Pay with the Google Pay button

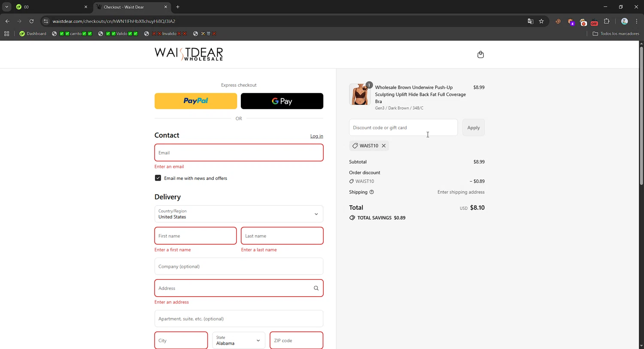[x=282, y=101]
